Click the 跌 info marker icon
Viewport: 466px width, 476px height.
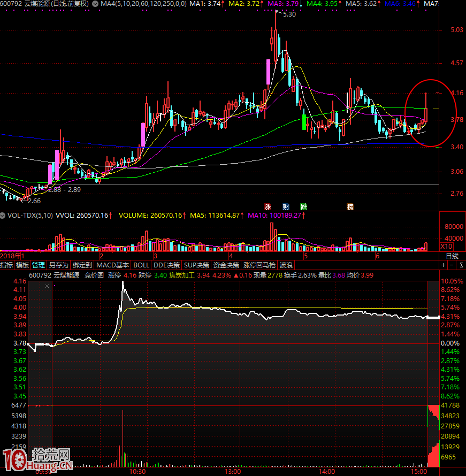pos(303,207)
